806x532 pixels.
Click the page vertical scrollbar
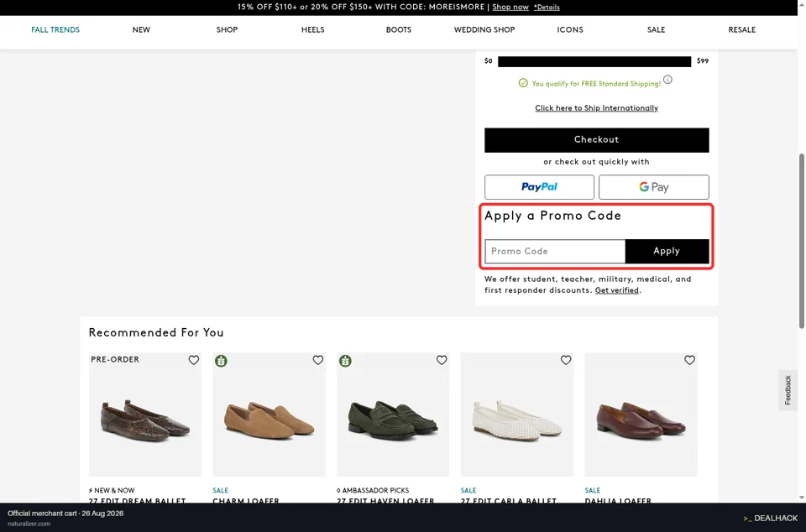pos(801,242)
